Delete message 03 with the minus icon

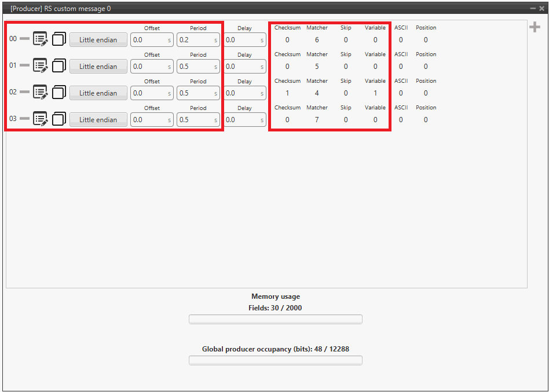[x=24, y=119]
